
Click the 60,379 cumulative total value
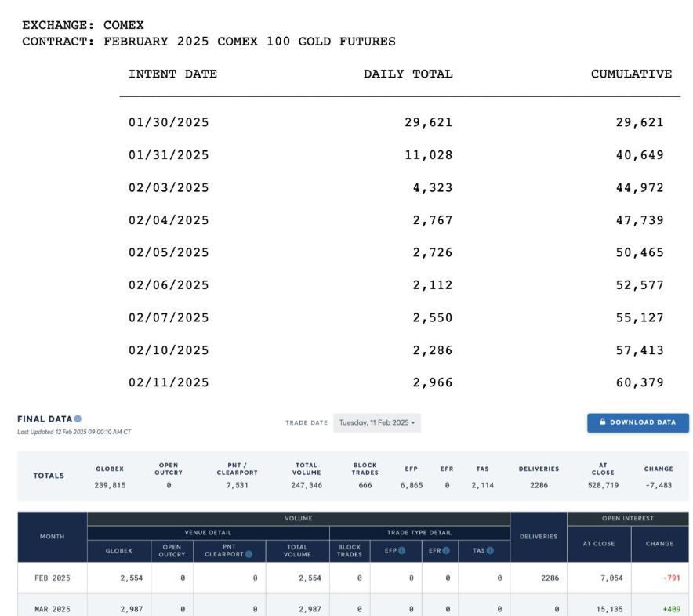(640, 382)
